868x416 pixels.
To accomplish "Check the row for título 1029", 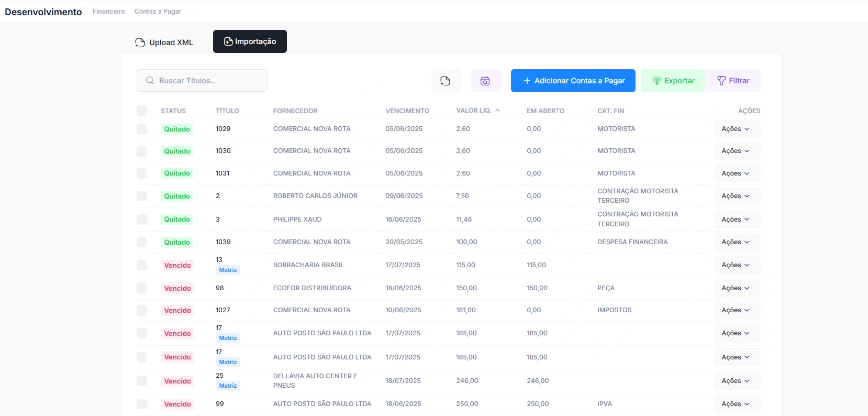I will [142, 129].
